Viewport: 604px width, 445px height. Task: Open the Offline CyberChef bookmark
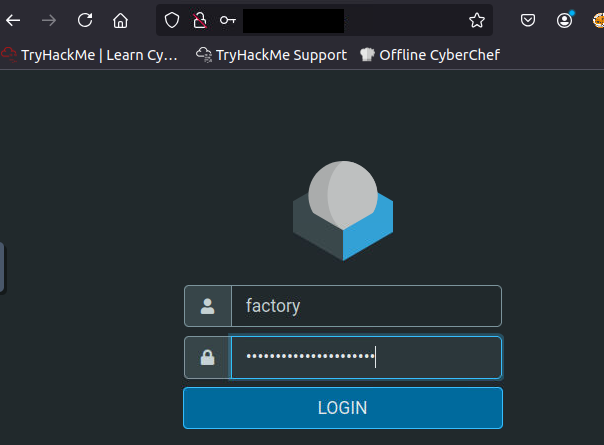pos(429,55)
